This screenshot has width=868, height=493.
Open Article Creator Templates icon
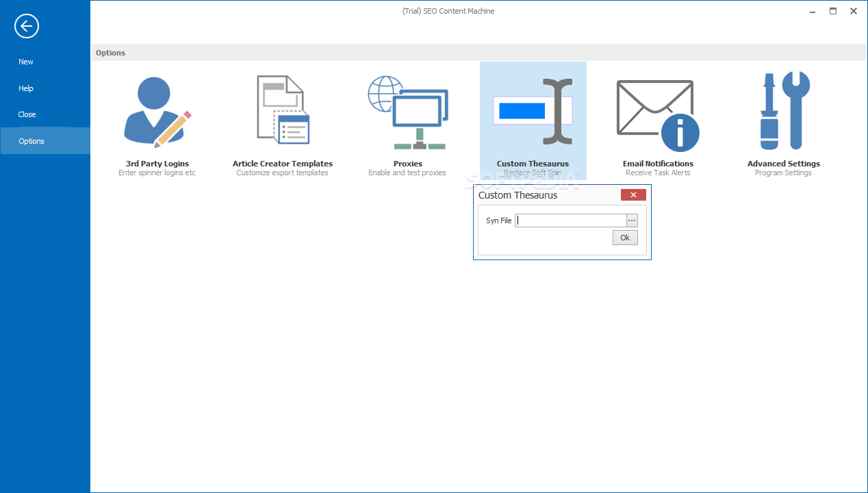click(283, 110)
